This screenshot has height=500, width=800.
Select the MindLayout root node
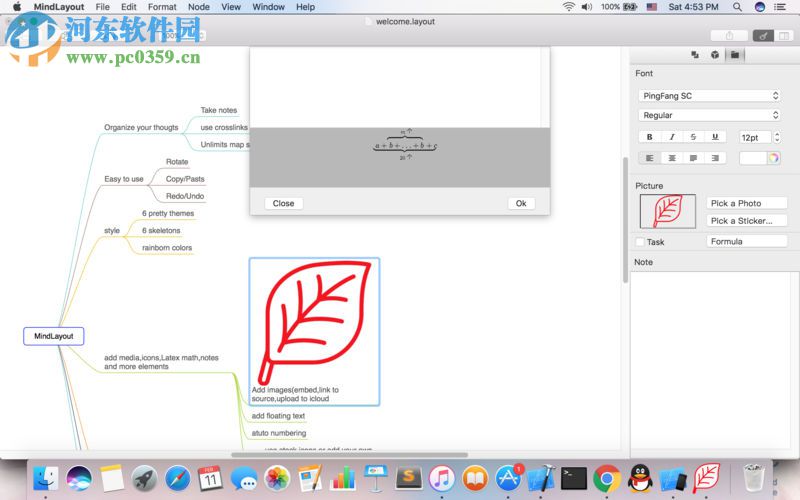54,336
